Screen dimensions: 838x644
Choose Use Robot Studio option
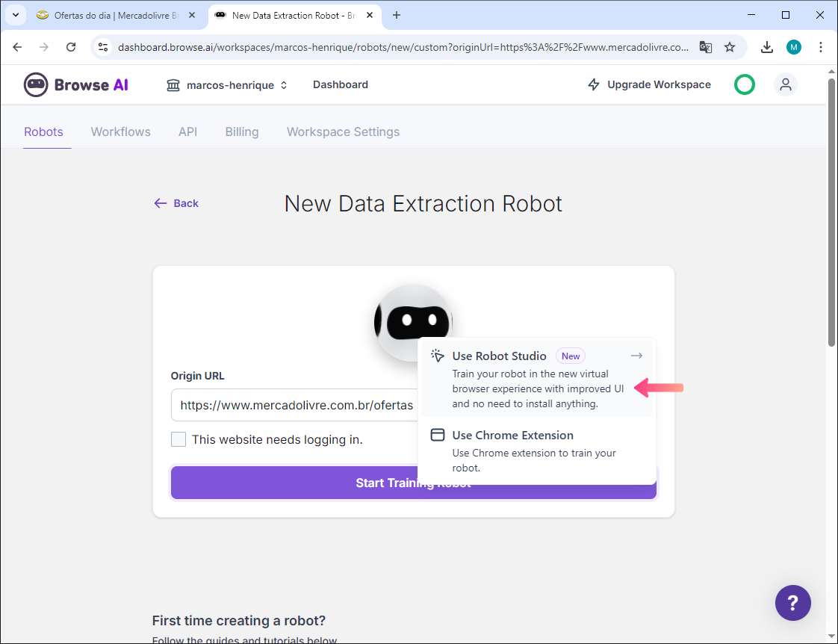coord(536,379)
